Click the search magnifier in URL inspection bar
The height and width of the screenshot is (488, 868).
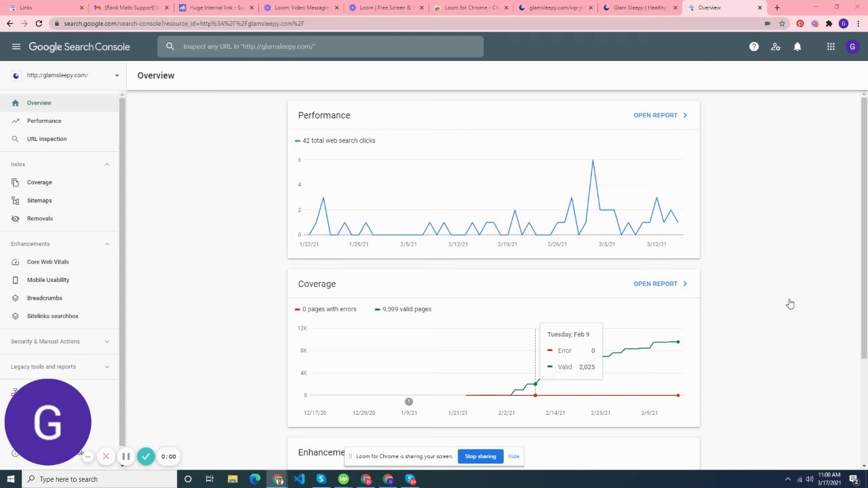(x=170, y=47)
